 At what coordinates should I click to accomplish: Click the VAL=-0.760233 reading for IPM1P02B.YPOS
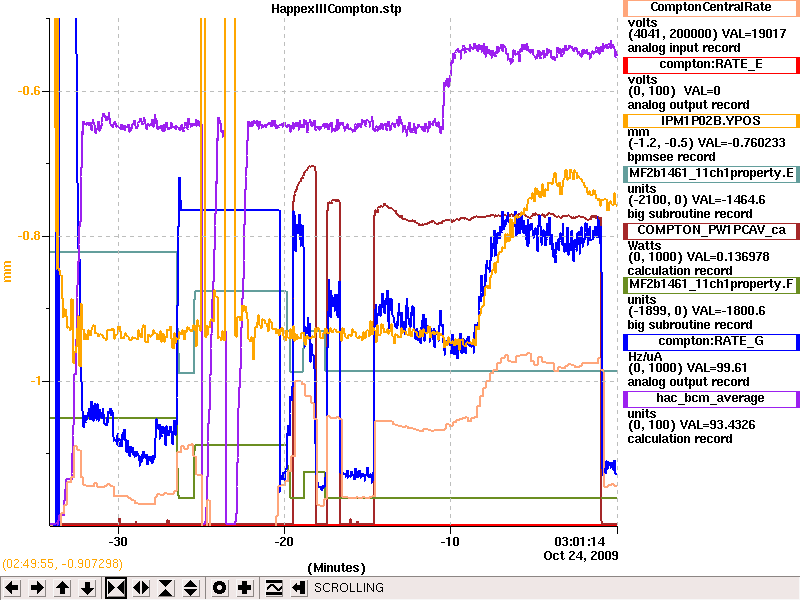click(741, 143)
